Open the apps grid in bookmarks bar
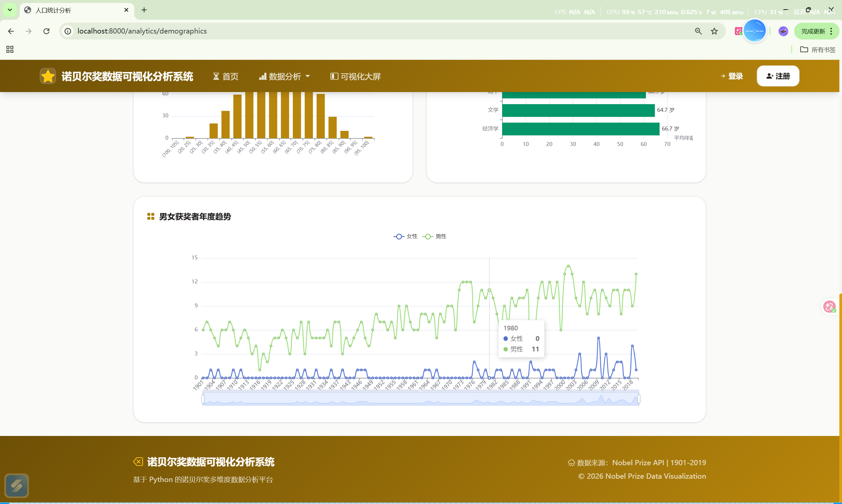The height and width of the screenshot is (504, 842). tap(10, 50)
